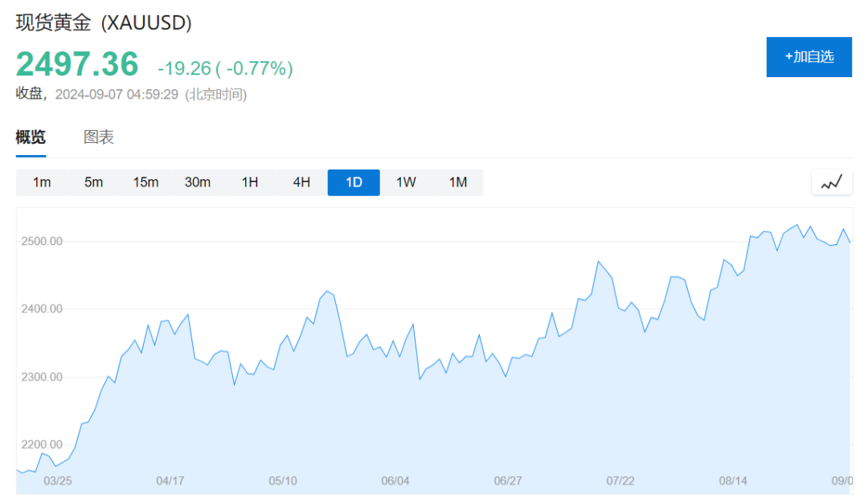This screenshot has width=868, height=503.
Task: Click the line chart type icon
Action: (x=832, y=182)
